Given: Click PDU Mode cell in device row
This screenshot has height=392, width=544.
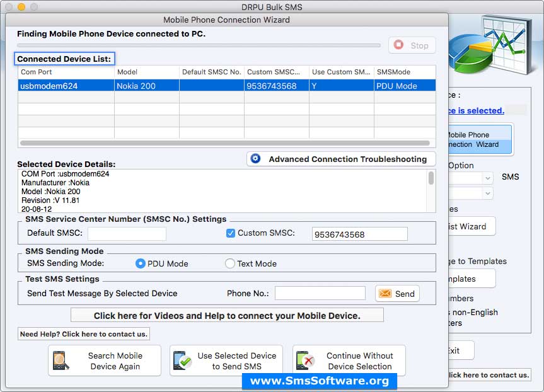Looking at the screenshot, I should click(405, 86).
